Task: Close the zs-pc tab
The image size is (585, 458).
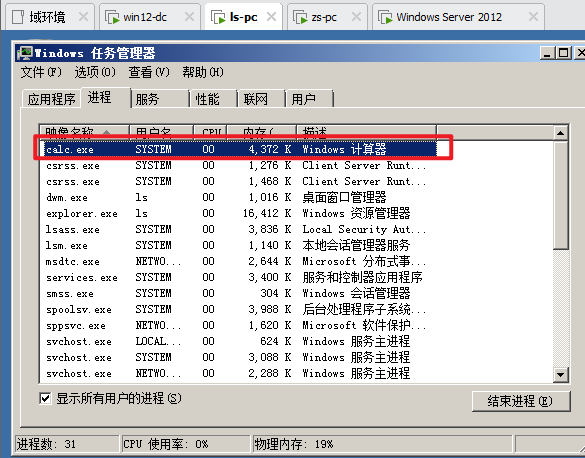Action: [x=357, y=17]
